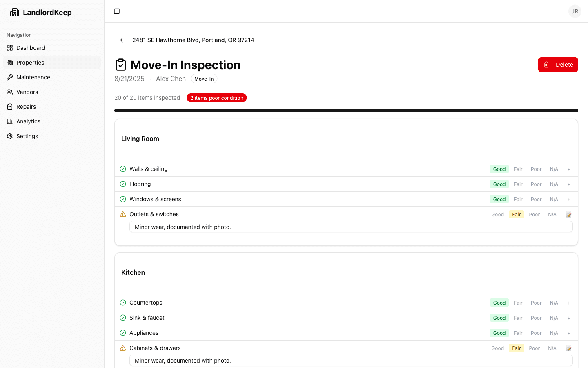This screenshot has width=588, height=368.
Task: Rate Flooring as Poor
Action: (536, 184)
